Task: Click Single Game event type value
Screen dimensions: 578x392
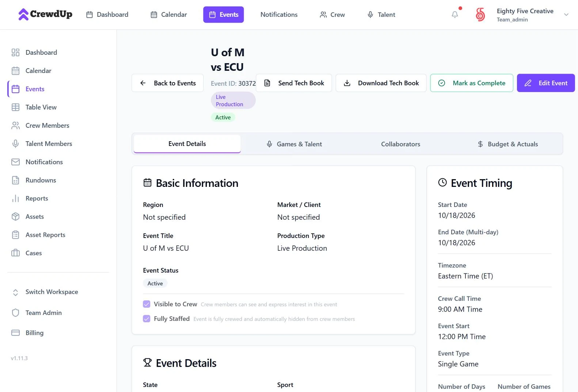Action: [458, 364]
